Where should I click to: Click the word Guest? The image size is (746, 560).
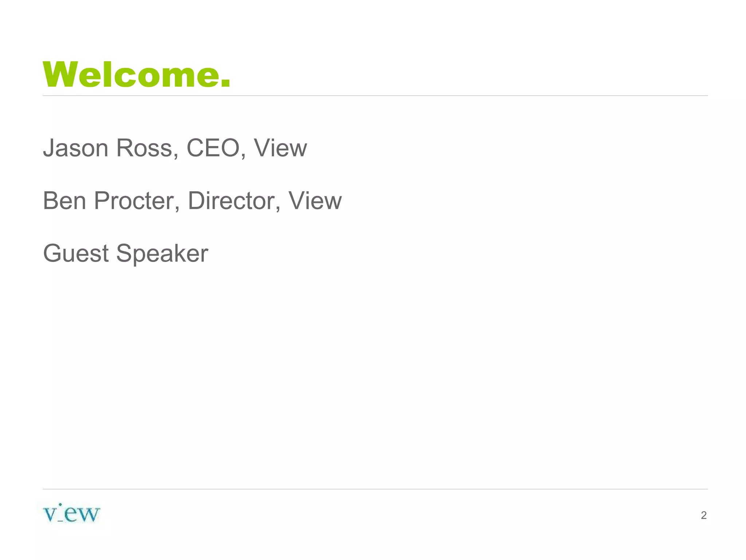76,253
